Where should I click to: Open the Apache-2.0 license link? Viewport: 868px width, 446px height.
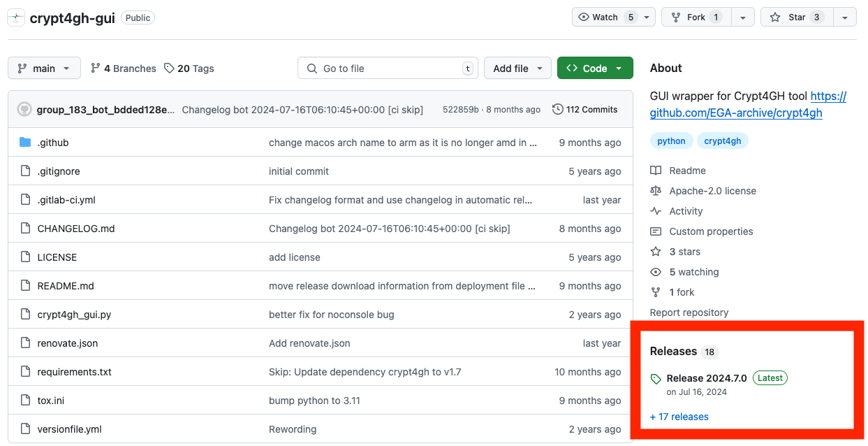(x=712, y=191)
